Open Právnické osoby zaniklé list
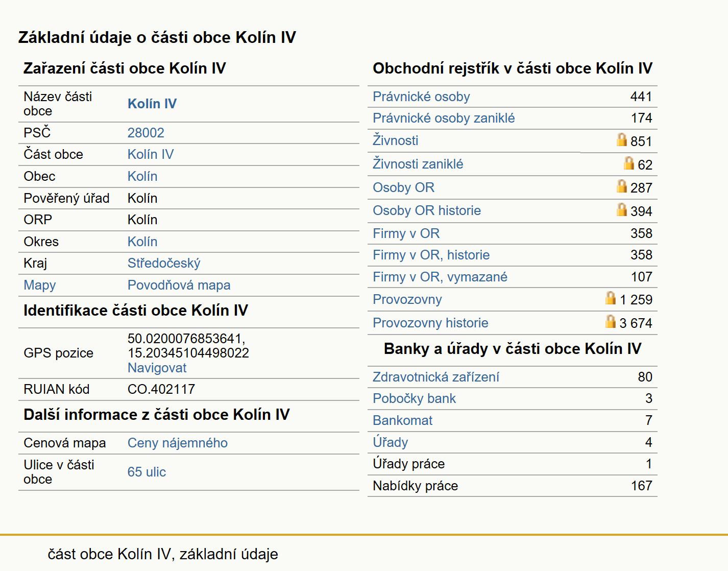Image resolution: width=728 pixels, height=571 pixels. 444,118
